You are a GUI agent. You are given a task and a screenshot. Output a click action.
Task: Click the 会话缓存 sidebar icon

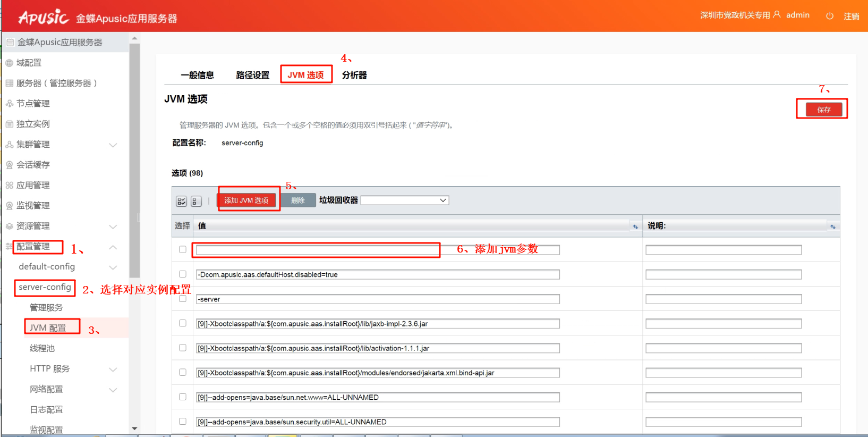[x=10, y=165]
